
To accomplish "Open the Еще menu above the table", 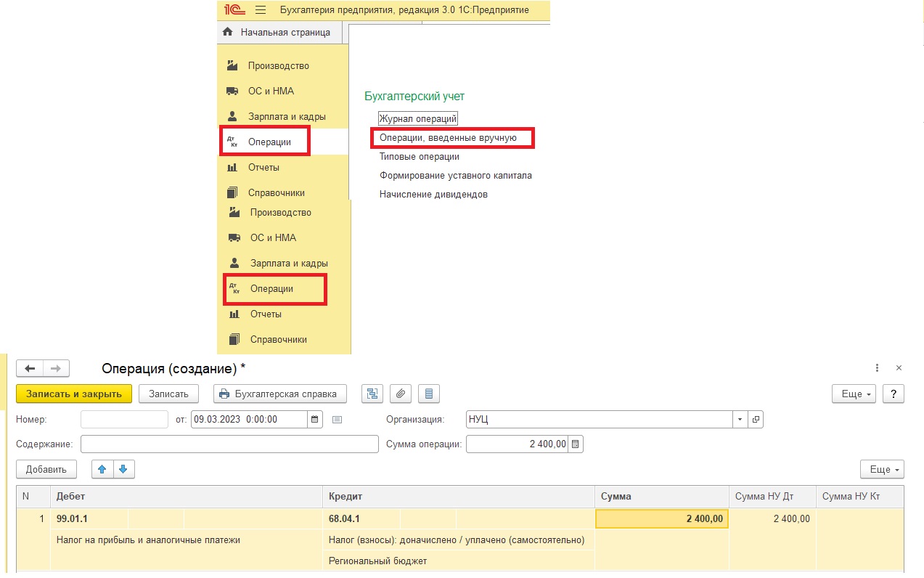I will click(x=882, y=469).
